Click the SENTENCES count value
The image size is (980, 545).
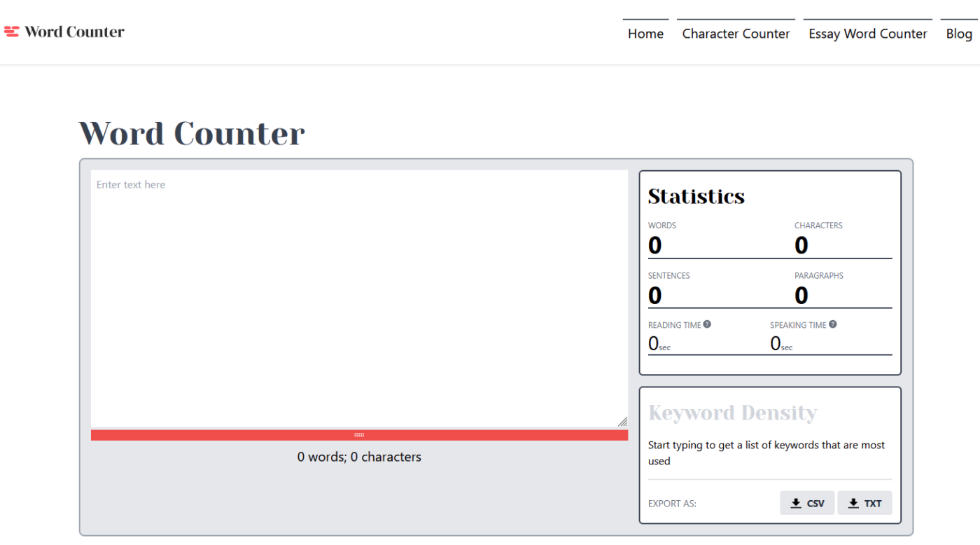(x=654, y=296)
